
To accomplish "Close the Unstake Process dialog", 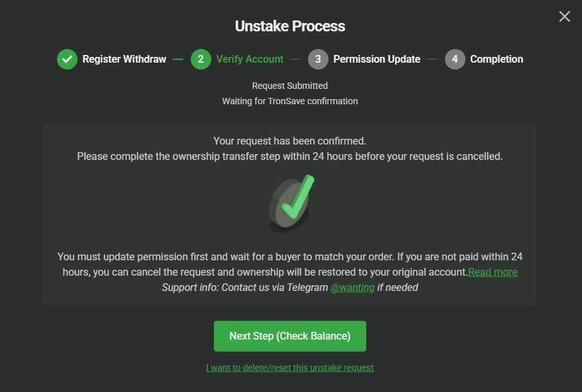I will pyautogui.click(x=564, y=17).
